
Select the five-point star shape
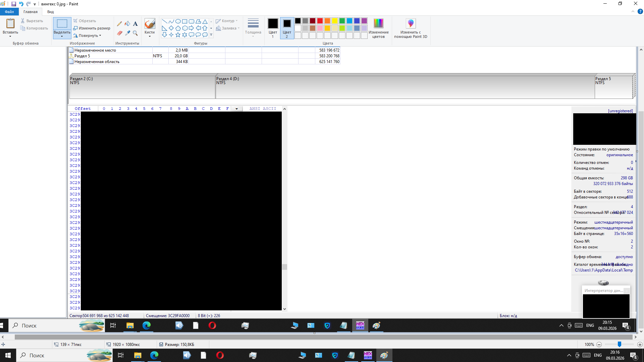click(x=178, y=35)
